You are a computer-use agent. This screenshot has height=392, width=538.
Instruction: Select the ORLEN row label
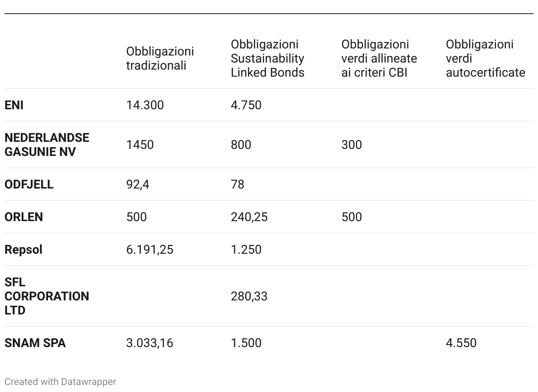[x=24, y=217]
